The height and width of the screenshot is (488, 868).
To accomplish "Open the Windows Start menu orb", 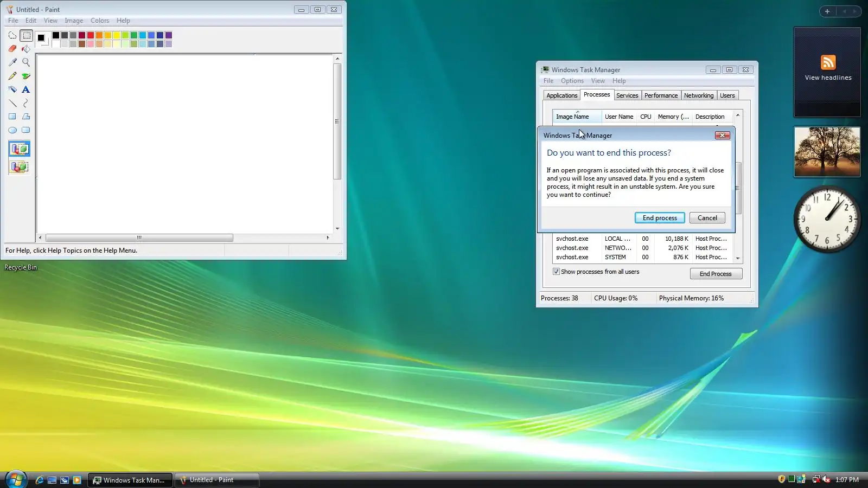I will click(x=16, y=479).
